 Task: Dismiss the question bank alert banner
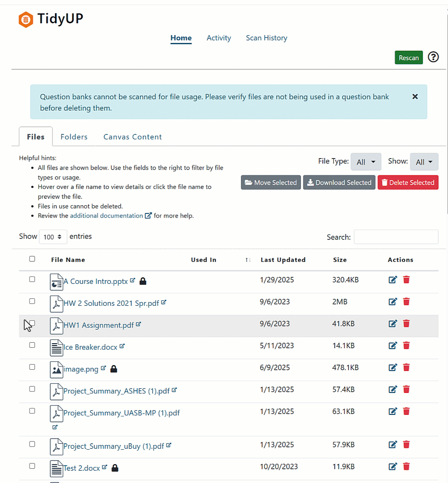coord(415,97)
